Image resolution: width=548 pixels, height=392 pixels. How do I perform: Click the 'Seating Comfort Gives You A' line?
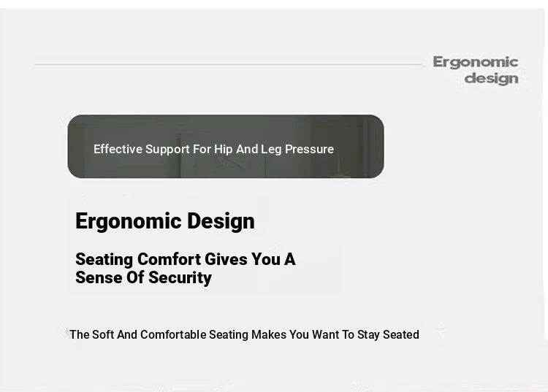[x=186, y=259]
